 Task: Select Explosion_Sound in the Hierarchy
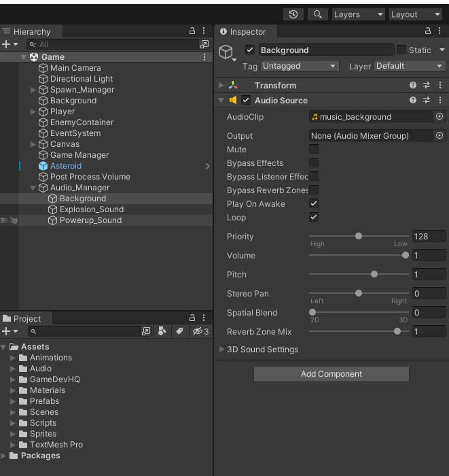tap(92, 209)
